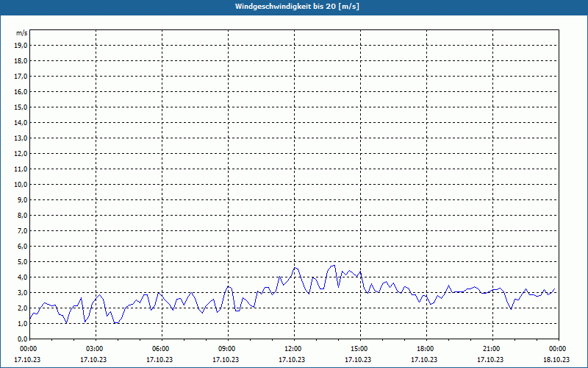588x368 pixels.
Task: Select the 15,0 y-axis label
Action: coord(21,107)
